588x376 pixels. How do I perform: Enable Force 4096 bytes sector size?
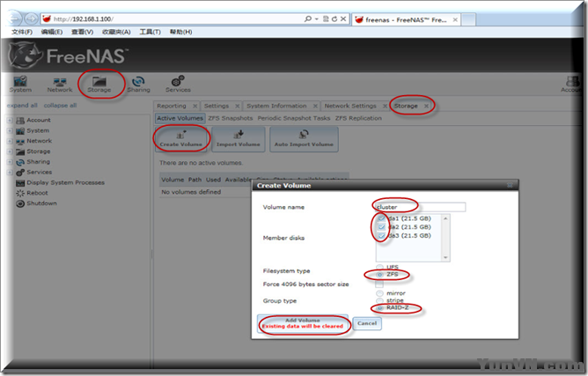[x=379, y=284]
